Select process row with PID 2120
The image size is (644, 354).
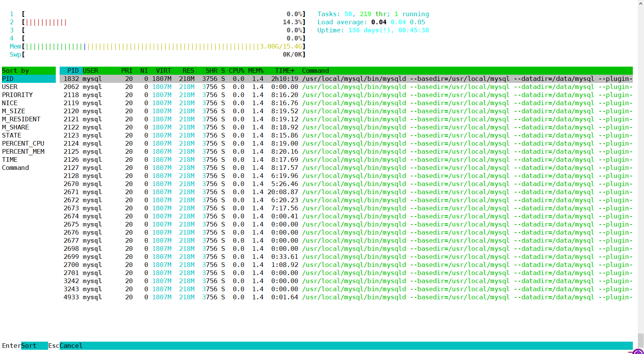click(346, 111)
